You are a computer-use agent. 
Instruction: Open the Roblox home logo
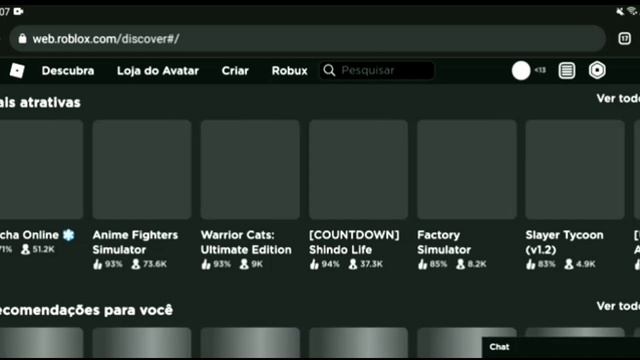[x=17, y=71]
